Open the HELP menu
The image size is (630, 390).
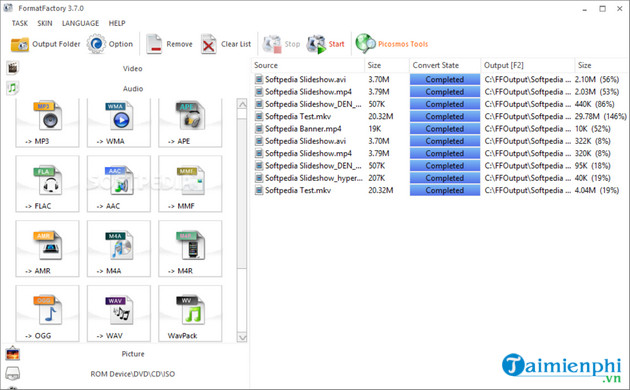117,23
